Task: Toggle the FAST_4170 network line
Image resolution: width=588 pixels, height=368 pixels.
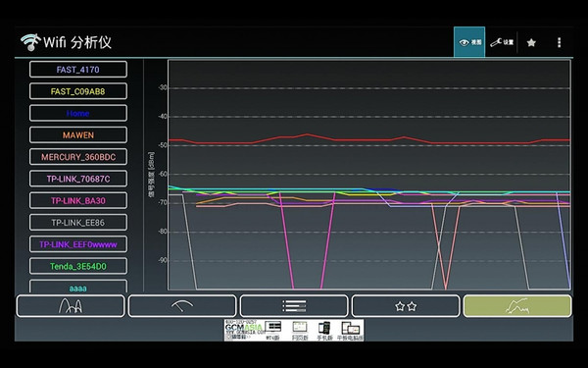Action: 78,70
